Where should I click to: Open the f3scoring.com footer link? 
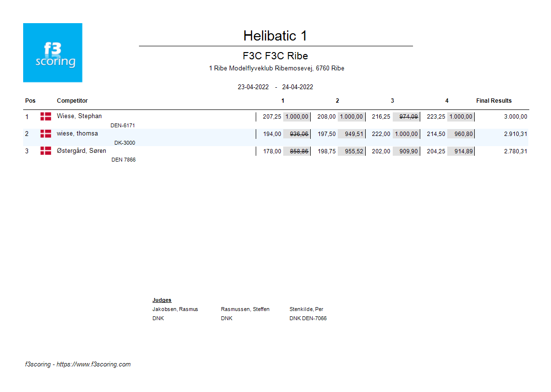(94, 364)
